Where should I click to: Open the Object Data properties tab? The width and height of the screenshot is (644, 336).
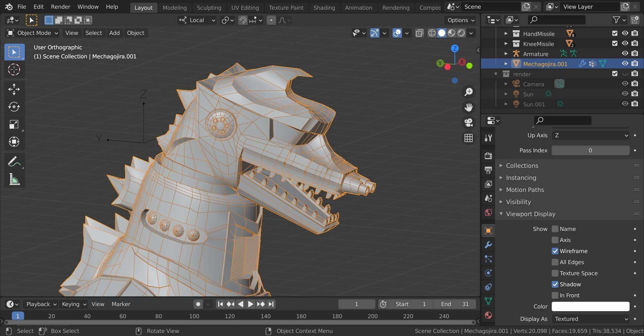tap(488, 301)
